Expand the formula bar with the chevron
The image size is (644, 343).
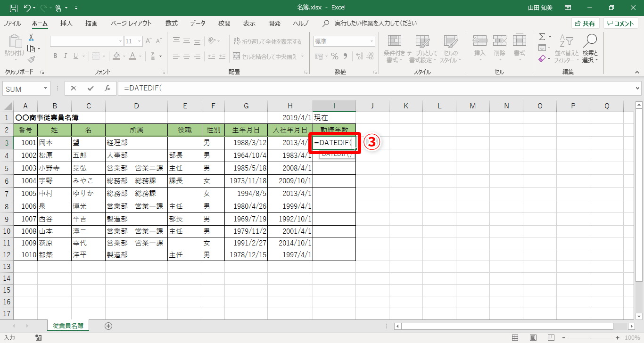638,88
